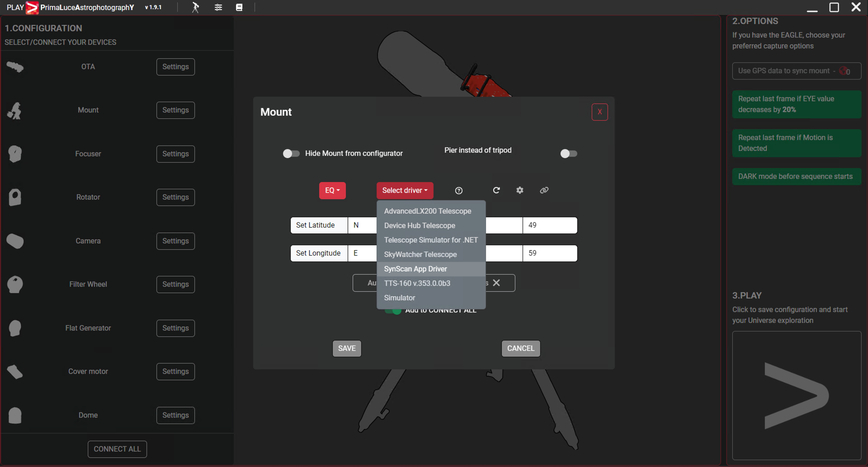Click the longitude field showing 59
Image resolution: width=868 pixels, height=467 pixels.
pyautogui.click(x=550, y=253)
